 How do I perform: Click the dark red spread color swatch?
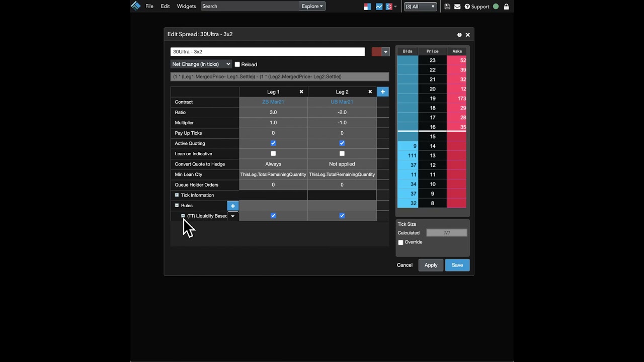point(376,52)
